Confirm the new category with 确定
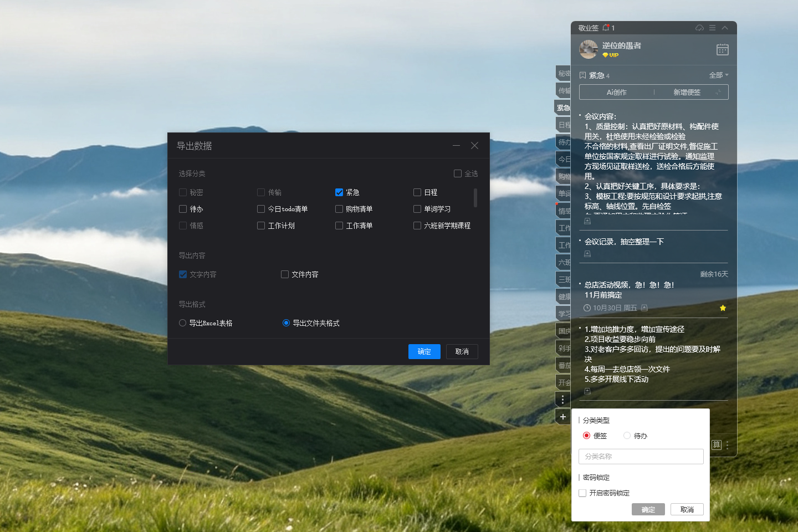The height and width of the screenshot is (532, 798). coord(648,509)
